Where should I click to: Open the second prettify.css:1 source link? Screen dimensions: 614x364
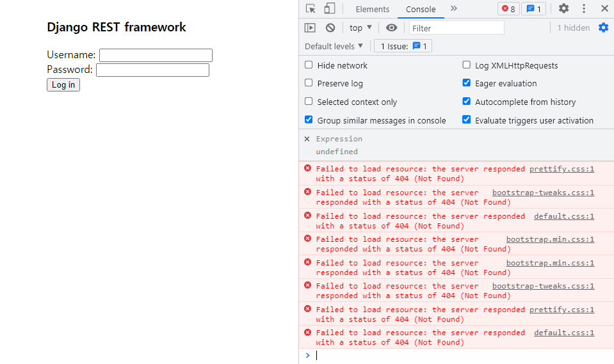click(561, 310)
